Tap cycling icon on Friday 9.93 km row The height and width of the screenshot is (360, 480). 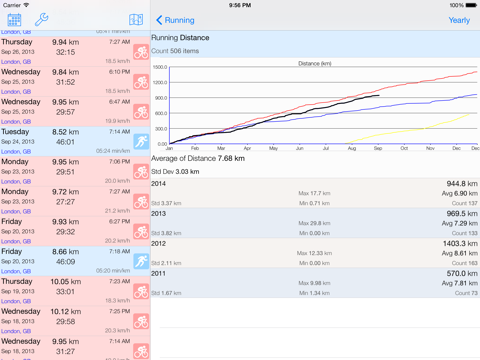pyautogui.click(x=141, y=232)
